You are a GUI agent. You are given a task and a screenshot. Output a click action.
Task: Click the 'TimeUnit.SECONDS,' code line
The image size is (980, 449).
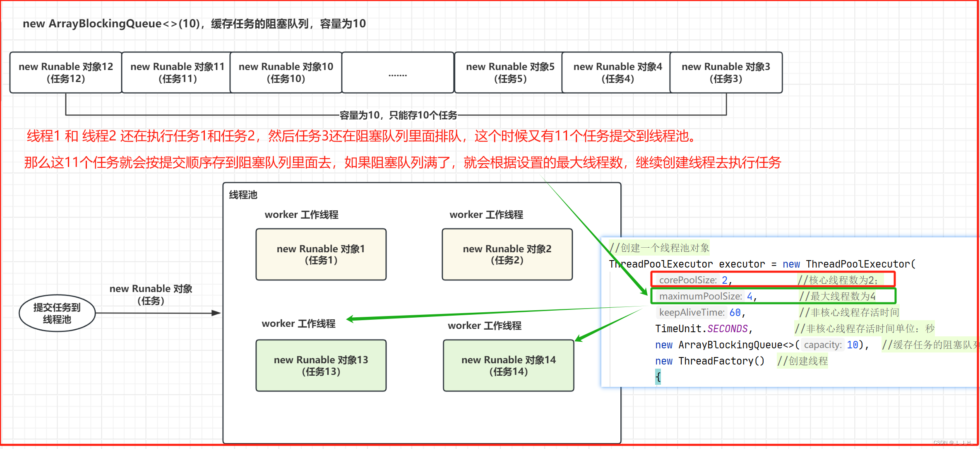point(704,328)
